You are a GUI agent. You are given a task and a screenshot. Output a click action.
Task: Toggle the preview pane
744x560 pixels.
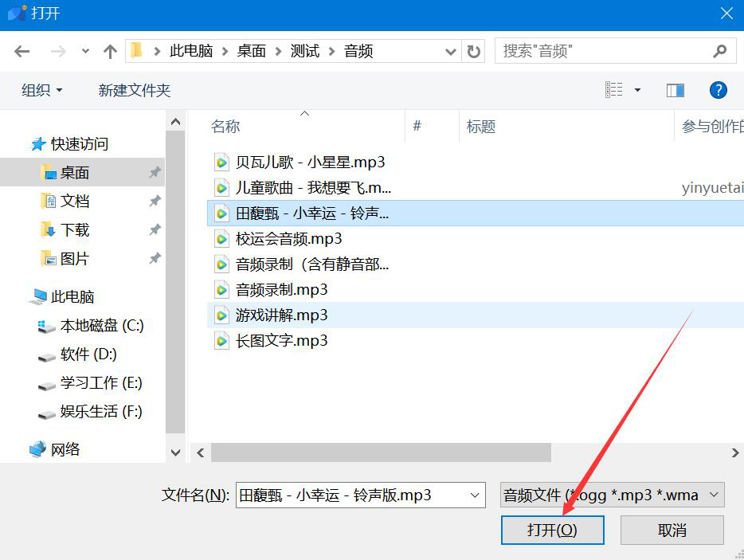click(675, 90)
